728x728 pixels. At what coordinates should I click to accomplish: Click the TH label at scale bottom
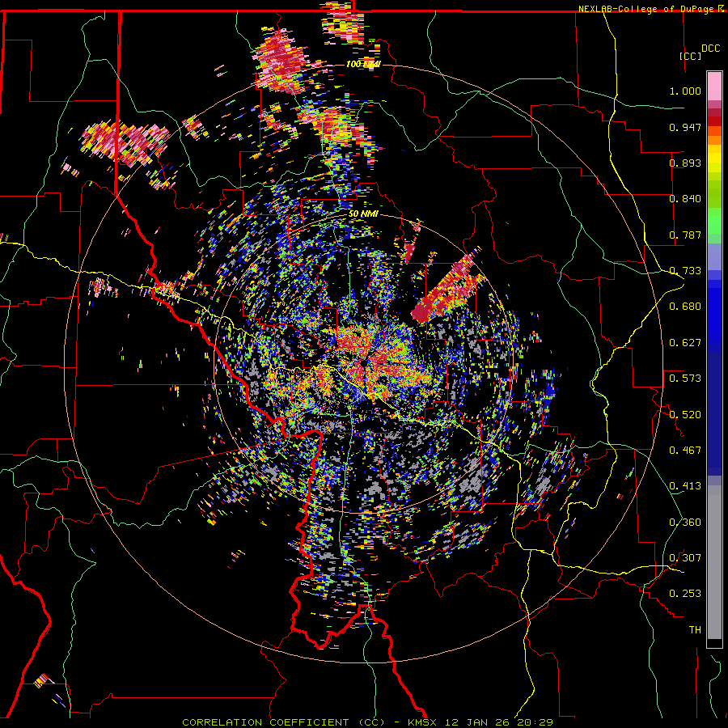pos(695,630)
